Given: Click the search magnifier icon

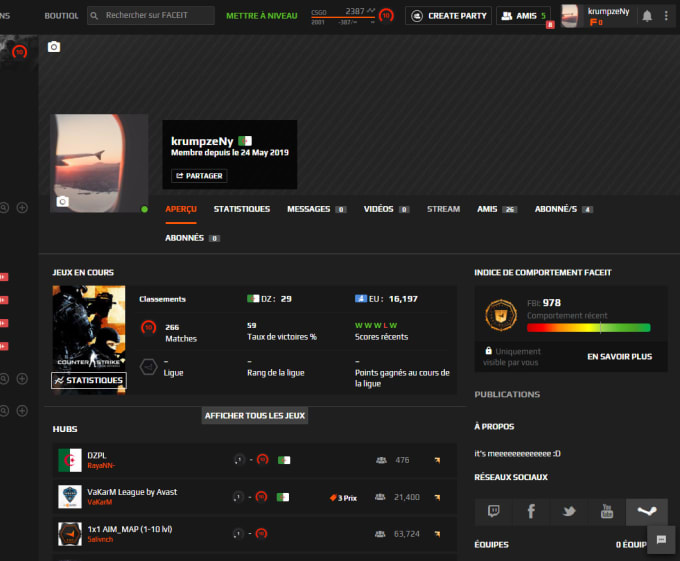Looking at the screenshot, I should pyautogui.click(x=94, y=16).
